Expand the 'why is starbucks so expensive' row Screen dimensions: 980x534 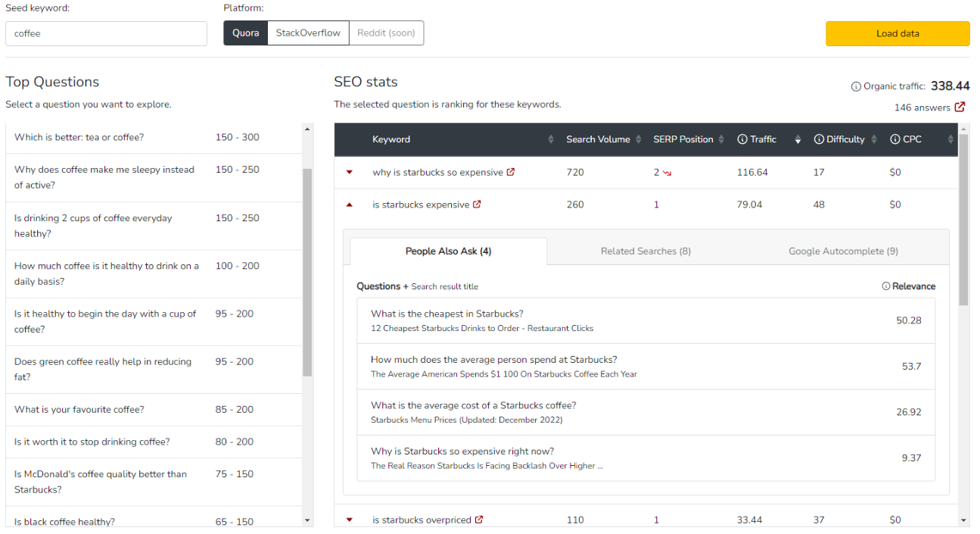(x=350, y=172)
